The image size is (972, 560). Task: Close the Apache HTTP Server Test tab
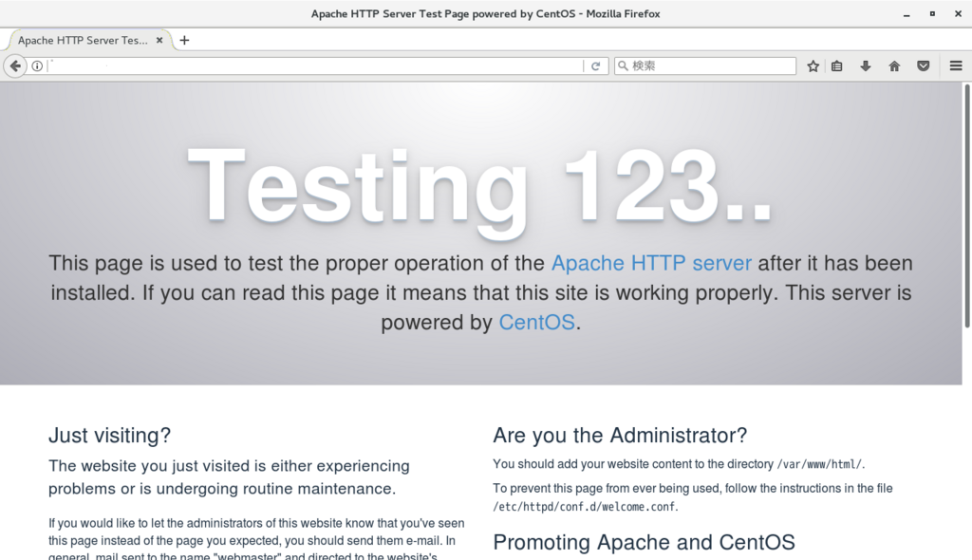click(159, 40)
